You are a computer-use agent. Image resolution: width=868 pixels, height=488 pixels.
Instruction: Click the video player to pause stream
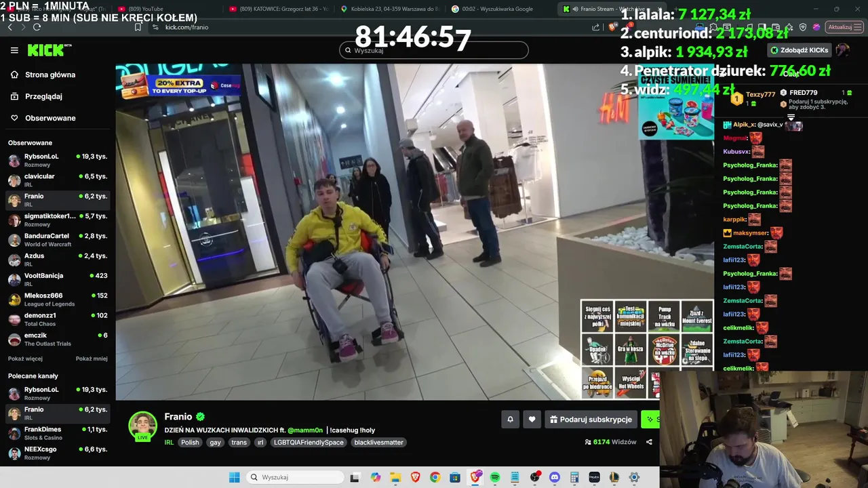tap(414, 232)
